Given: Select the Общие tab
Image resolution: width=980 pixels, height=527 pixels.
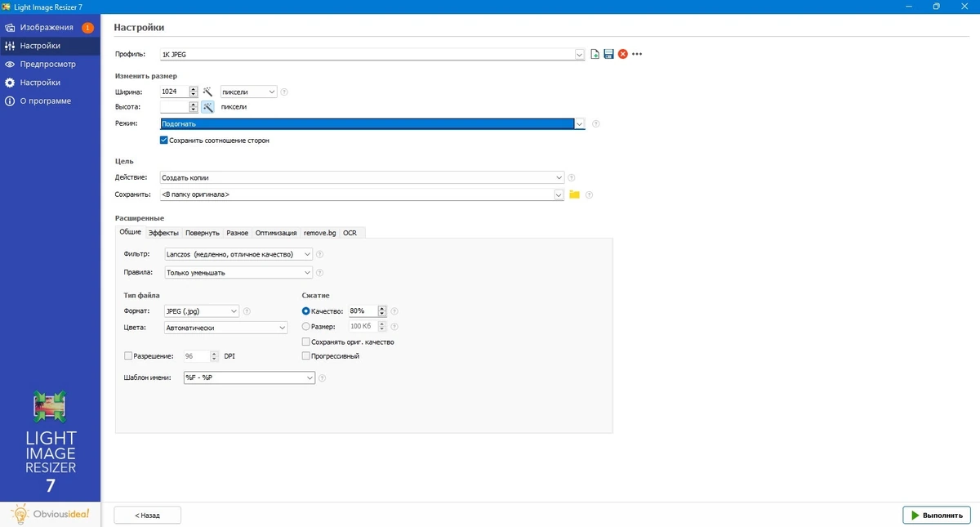Looking at the screenshot, I should (x=131, y=232).
